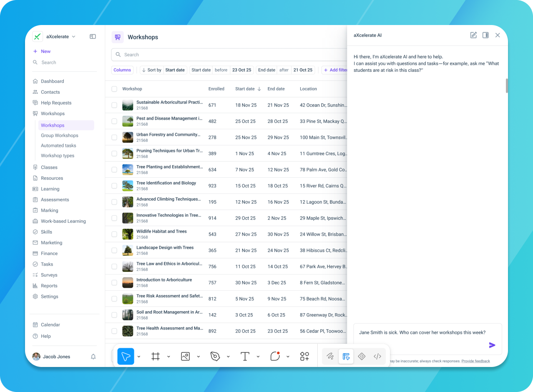
Task: Collapse the left sidebar panel icon
Action: (93, 37)
